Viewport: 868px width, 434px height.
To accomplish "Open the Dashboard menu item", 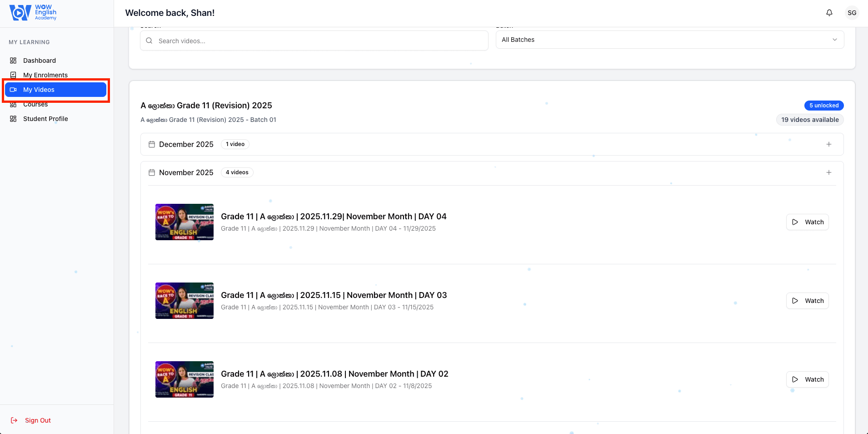I will coord(40,61).
